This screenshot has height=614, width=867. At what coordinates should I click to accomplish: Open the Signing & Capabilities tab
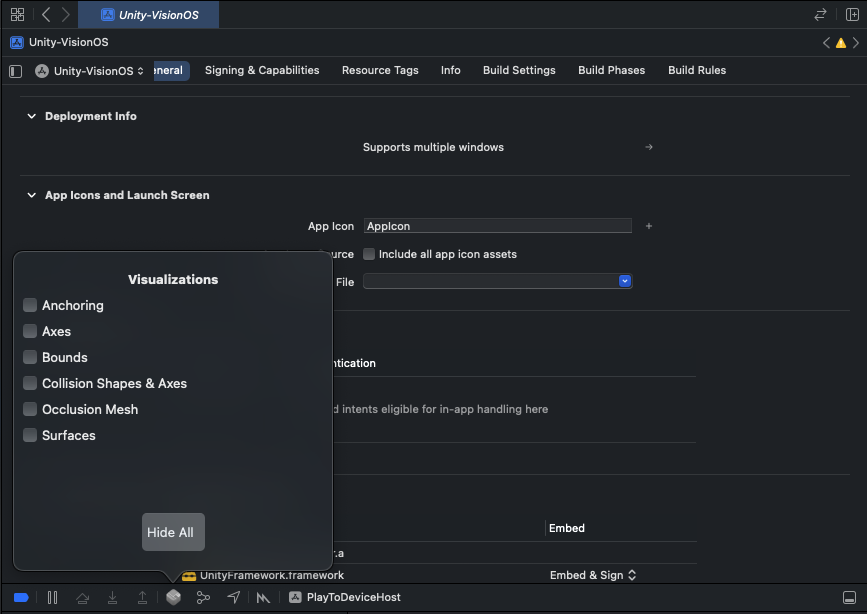coord(262,70)
